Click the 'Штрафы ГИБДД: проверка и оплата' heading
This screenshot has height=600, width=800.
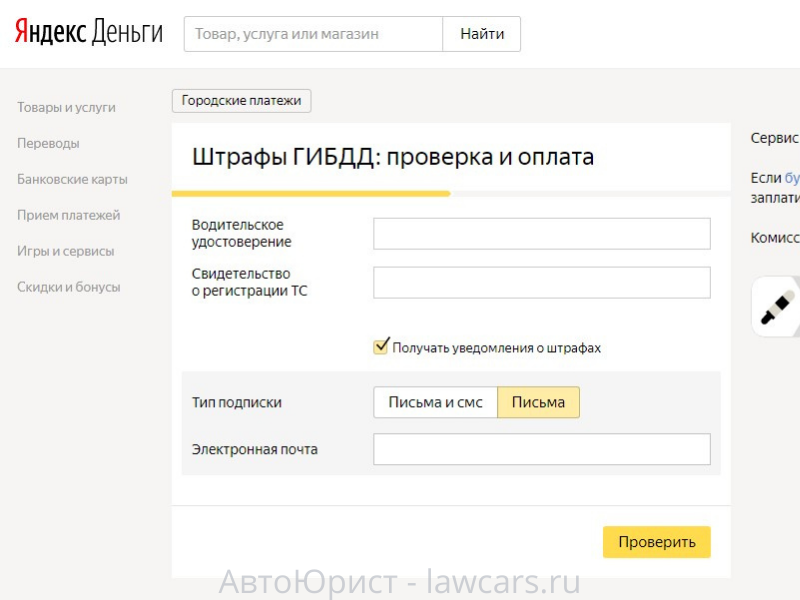[393, 157]
